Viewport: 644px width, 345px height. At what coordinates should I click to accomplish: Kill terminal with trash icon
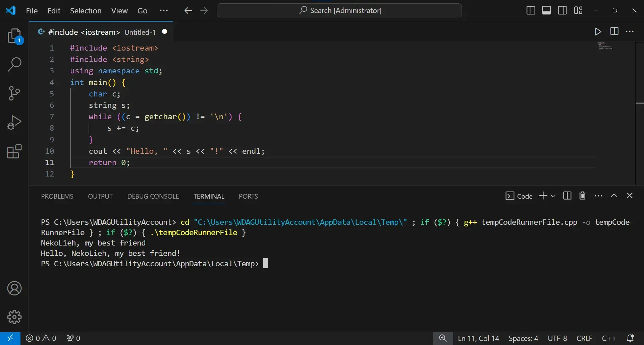coord(583,196)
